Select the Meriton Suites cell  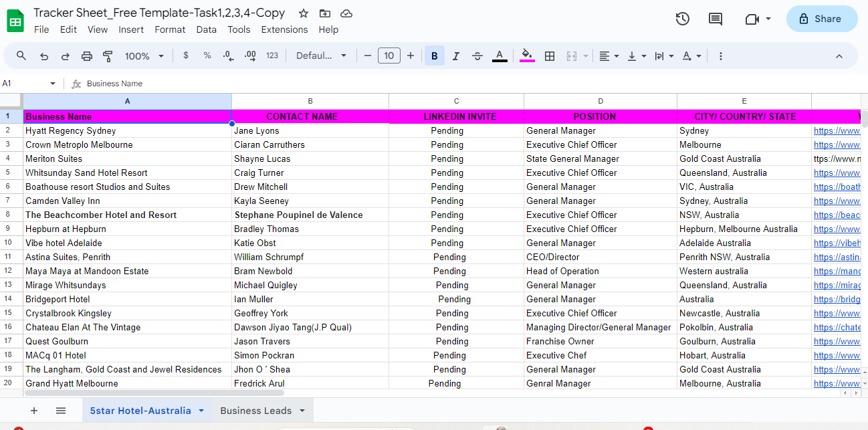[127, 159]
